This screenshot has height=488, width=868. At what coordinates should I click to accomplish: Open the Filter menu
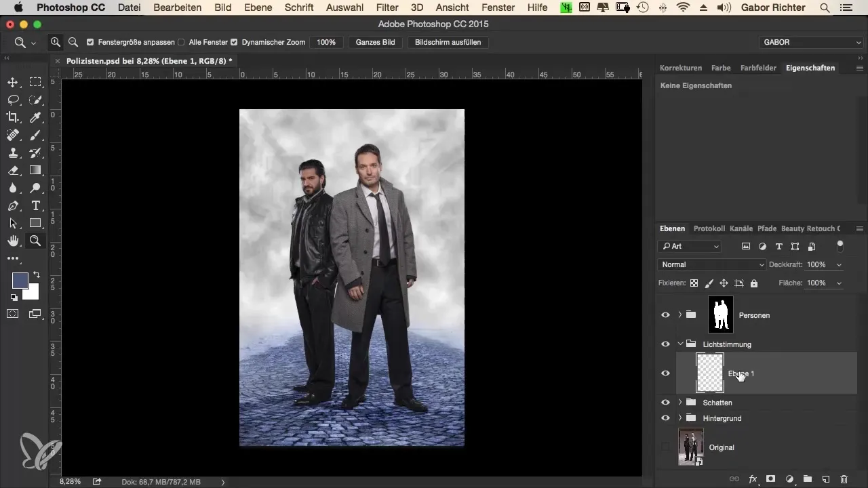coord(387,7)
